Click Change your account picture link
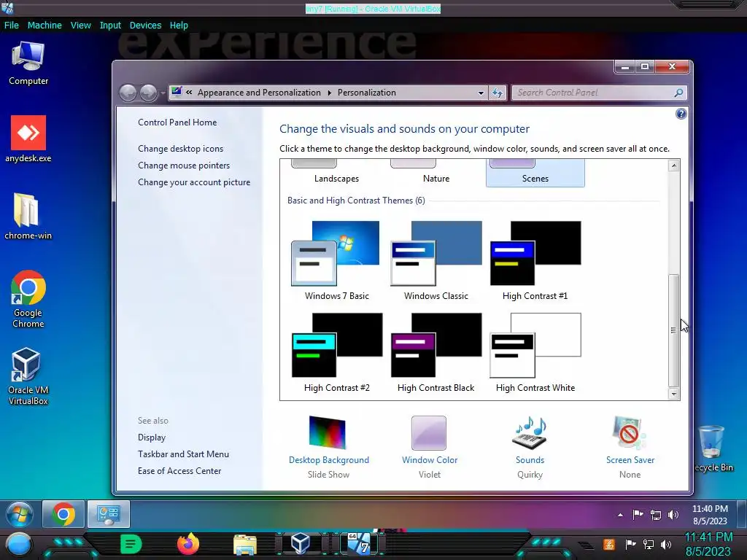Image resolution: width=747 pixels, height=560 pixels. (194, 182)
